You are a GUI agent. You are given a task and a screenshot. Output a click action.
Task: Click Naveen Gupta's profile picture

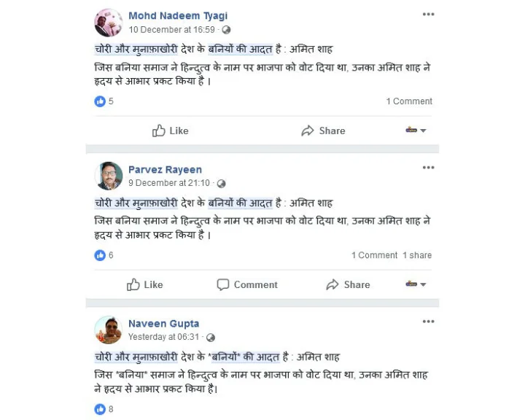pos(109,330)
